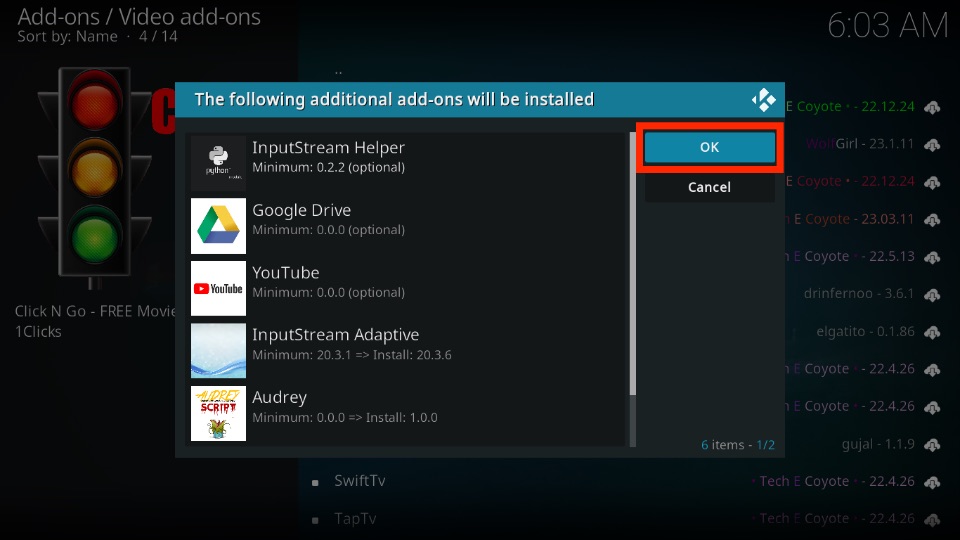Select the Audrey script icon
This screenshot has height=540, width=960.
coord(218,413)
